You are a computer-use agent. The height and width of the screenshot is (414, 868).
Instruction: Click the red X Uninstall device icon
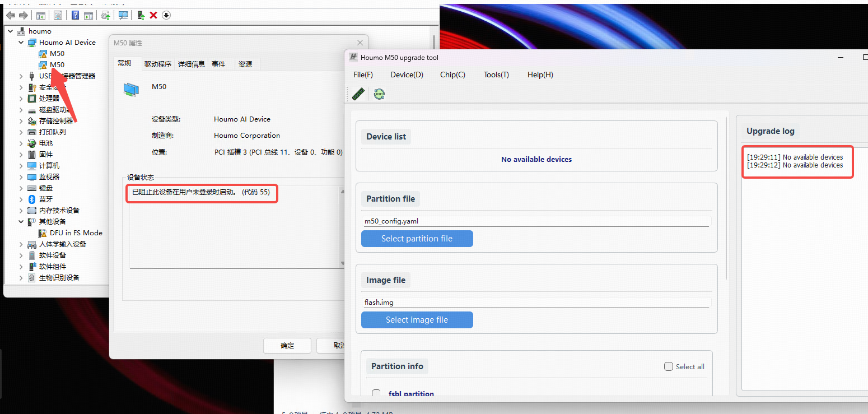pyautogui.click(x=153, y=15)
